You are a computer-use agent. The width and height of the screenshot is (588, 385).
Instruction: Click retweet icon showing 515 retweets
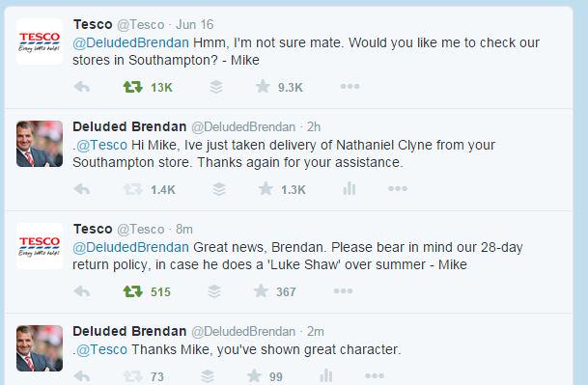tap(133, 291)
